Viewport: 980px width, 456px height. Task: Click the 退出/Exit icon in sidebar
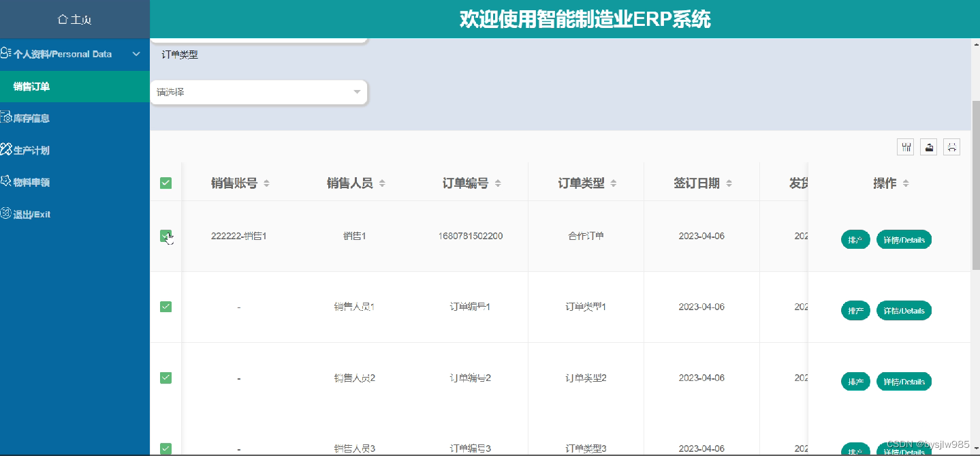coord(6,213)
